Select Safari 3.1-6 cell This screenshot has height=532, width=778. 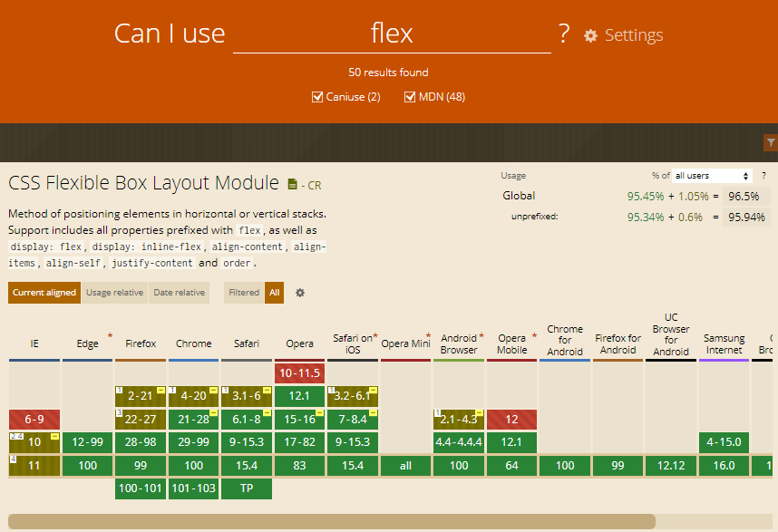247,396
